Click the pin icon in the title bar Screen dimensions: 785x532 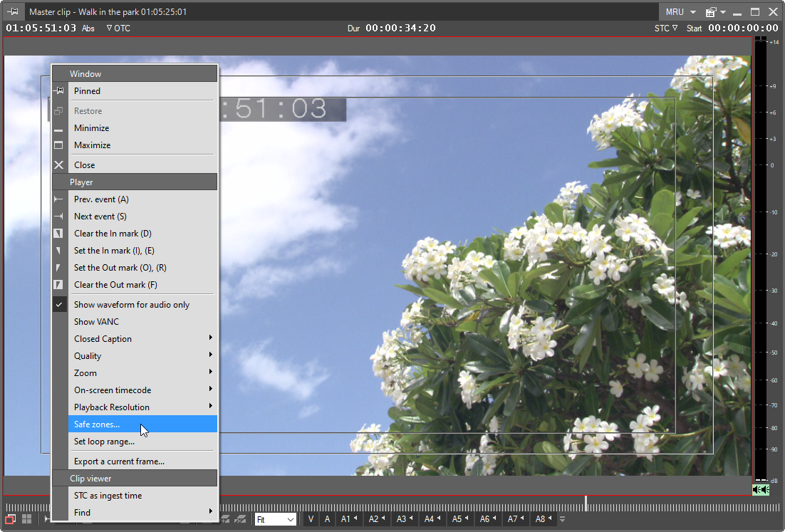point(14,11)
